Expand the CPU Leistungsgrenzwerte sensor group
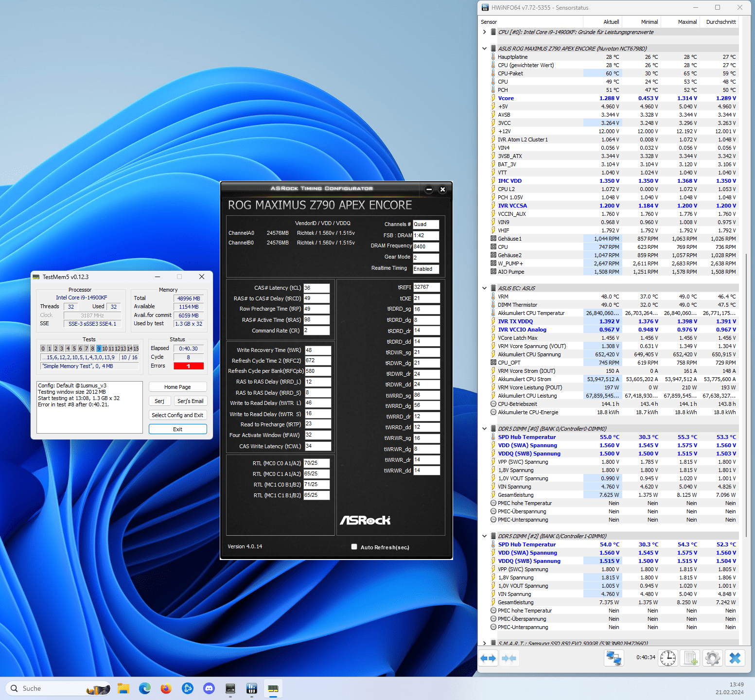This screenshot has height=700, width=755. pos(484,32)
